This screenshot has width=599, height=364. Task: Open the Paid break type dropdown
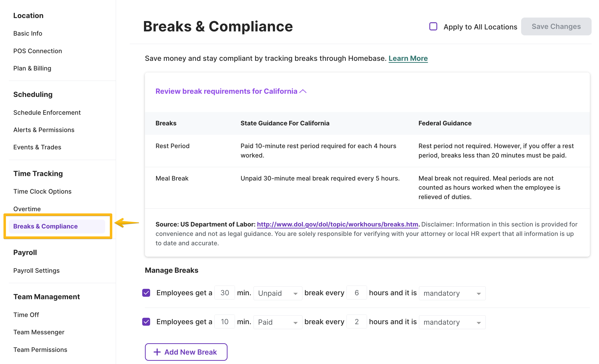277,322
